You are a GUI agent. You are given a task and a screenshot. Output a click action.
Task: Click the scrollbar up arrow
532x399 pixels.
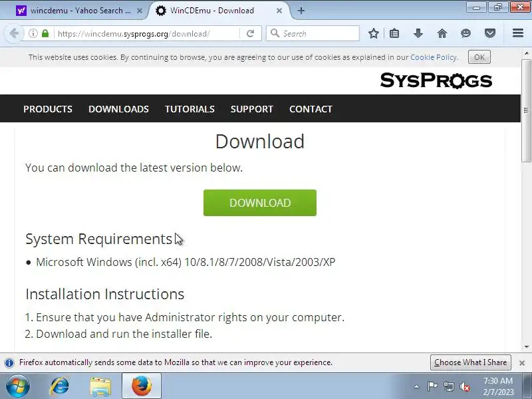(526, 53)
